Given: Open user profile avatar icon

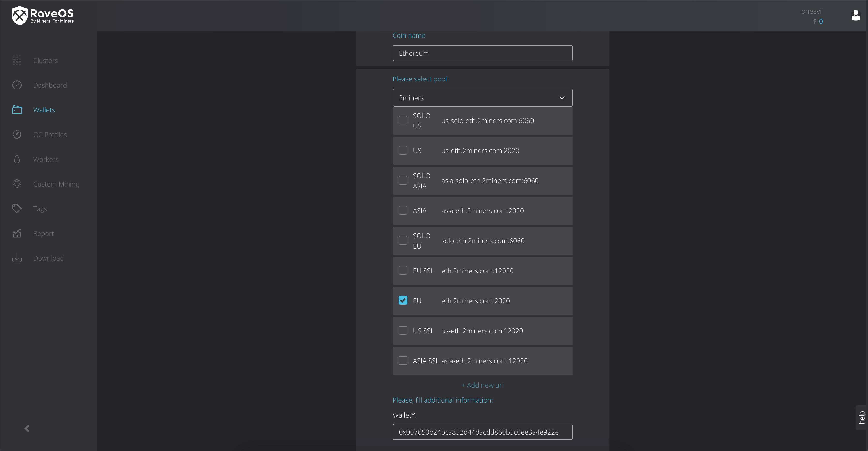Looking at the screenshot, I should tap(856, 16).
